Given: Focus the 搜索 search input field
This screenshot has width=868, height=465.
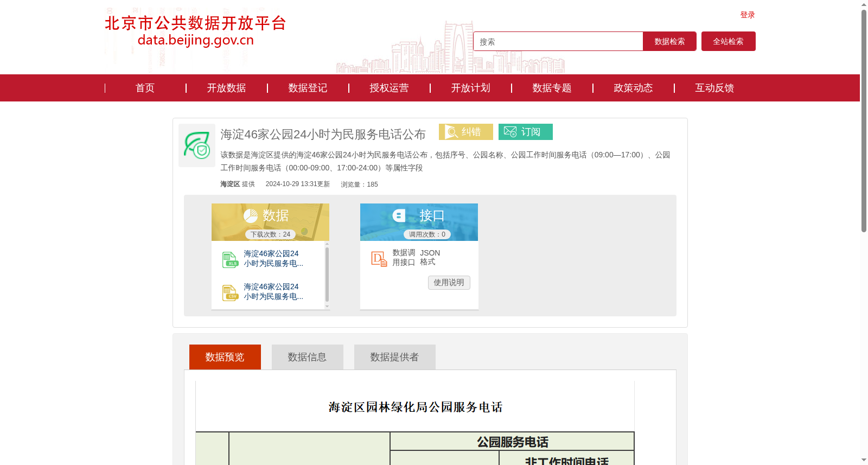Looking at the screenshot, I should tap(558, 41).
